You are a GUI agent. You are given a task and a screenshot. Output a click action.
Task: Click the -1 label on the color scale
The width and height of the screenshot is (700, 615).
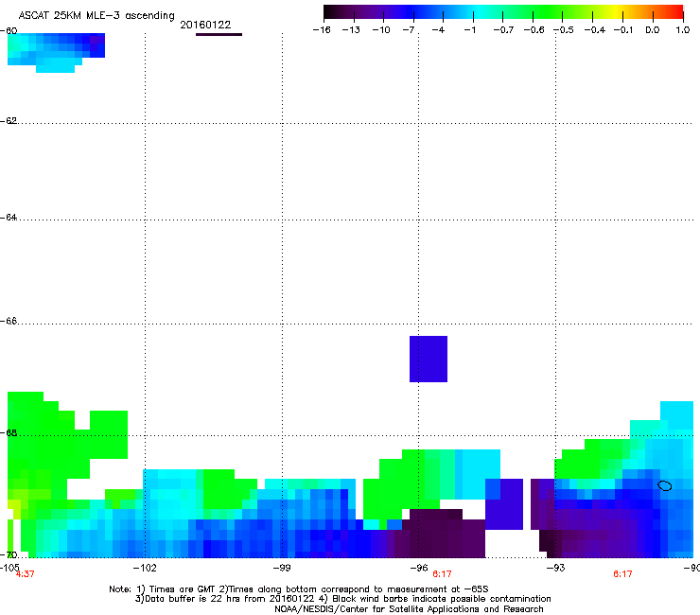point(469,30)
